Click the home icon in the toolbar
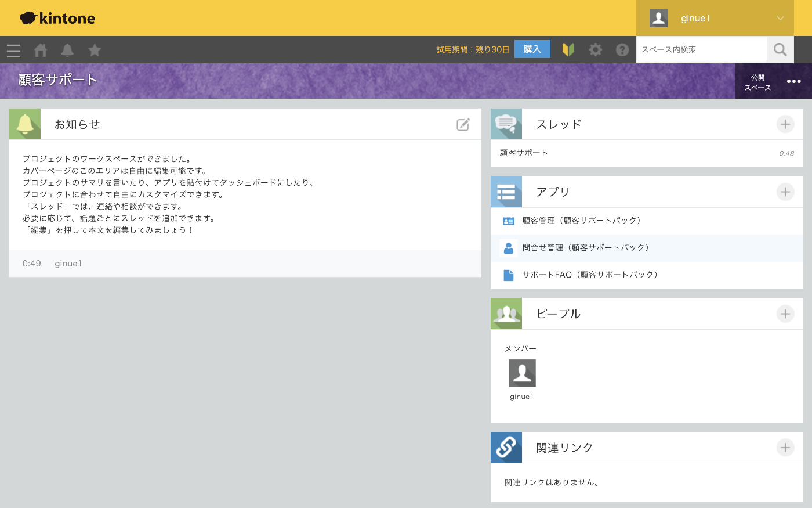Image resolution: width=812 pixels, height=508 pixels. (x=40, y=50)
